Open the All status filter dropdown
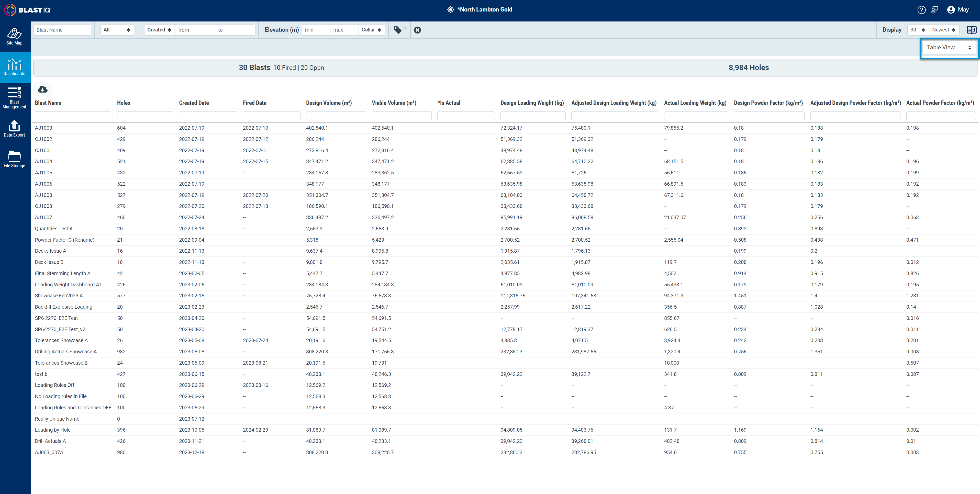The image size is (980, 494). point(117,30)
